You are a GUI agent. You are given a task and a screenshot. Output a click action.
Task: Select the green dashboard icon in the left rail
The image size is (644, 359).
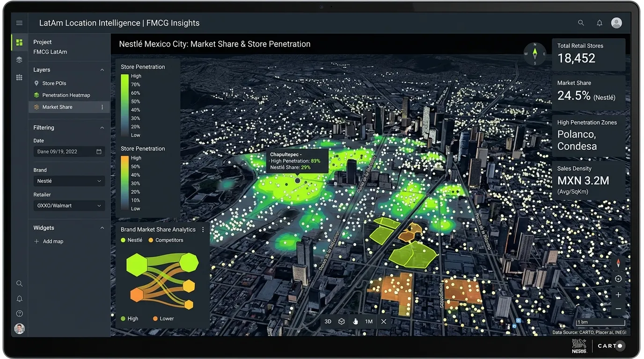19,43
